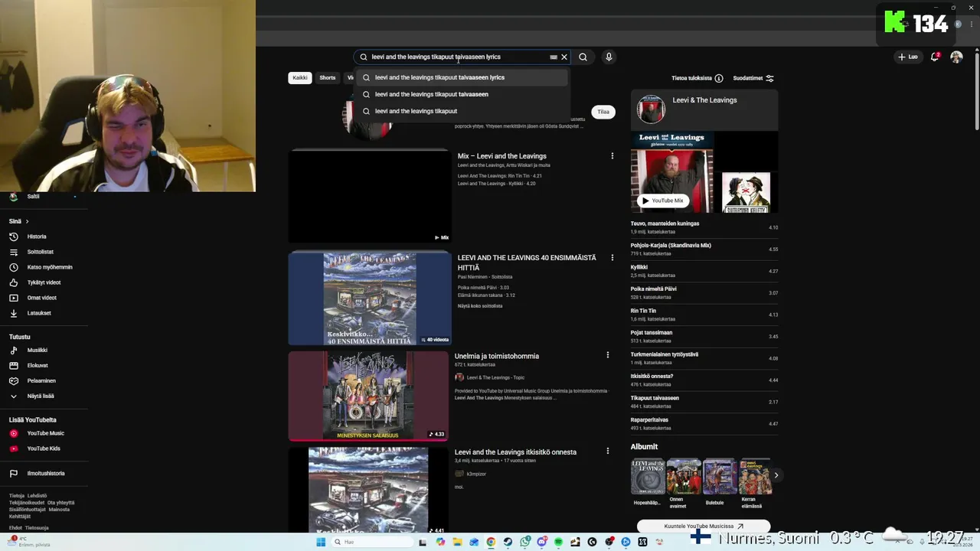This screenshot has width=980, height=551.
Task: Select song Pojat tanssimaan
Action: coord(704,336)
